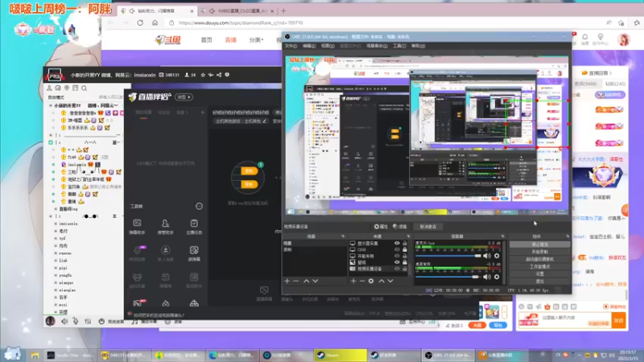644x362 pixels.
Task: Open the View menu in OBS menu bar
Action: pos(328,46)
